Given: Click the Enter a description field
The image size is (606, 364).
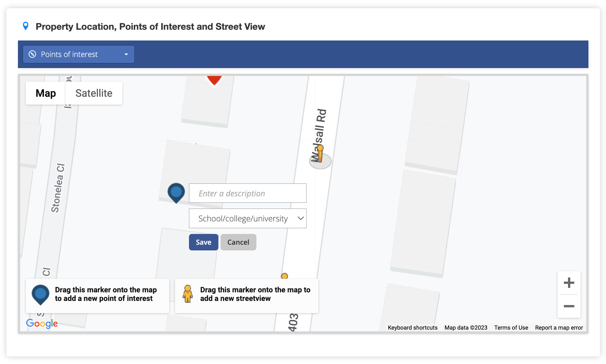Looking at the screenshot, I should (247, 193).
